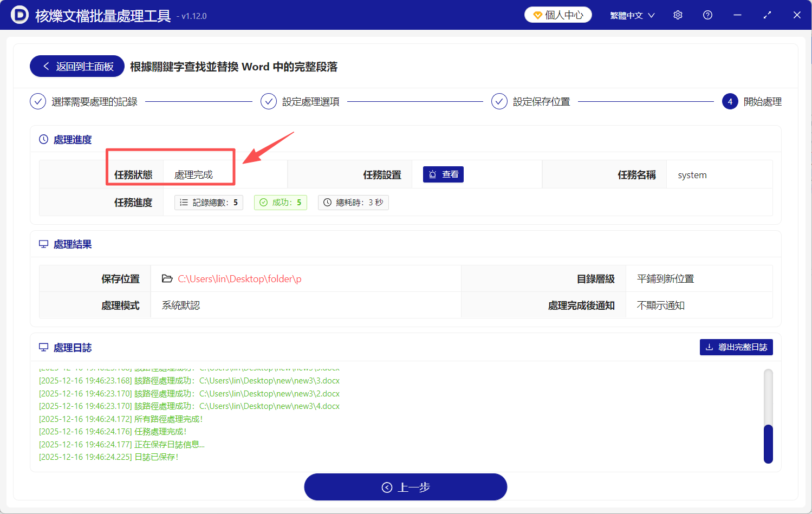The width and height of the screenshot is (812, 514).
Task: Click the app logo D icon
Action: (20, 15)
